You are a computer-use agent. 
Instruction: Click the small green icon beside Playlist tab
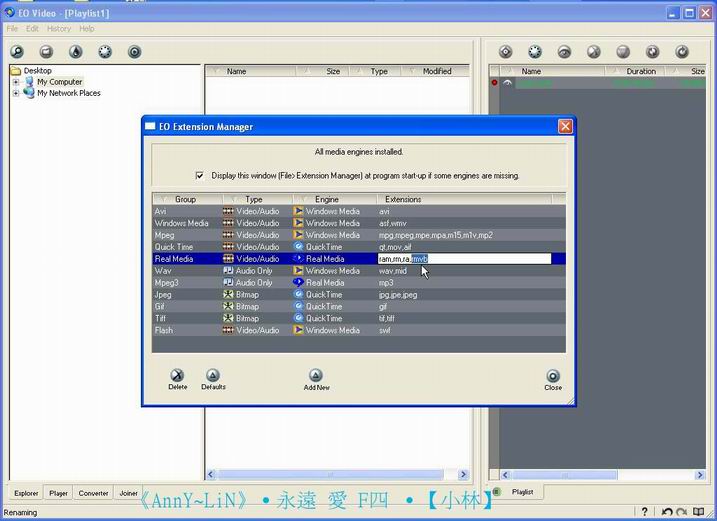tap(497, 492)
